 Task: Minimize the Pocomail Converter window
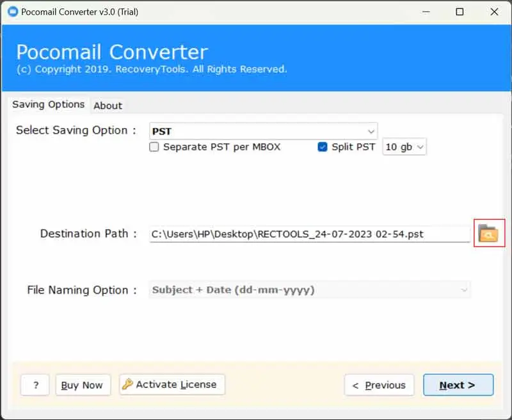pos(426,12)
